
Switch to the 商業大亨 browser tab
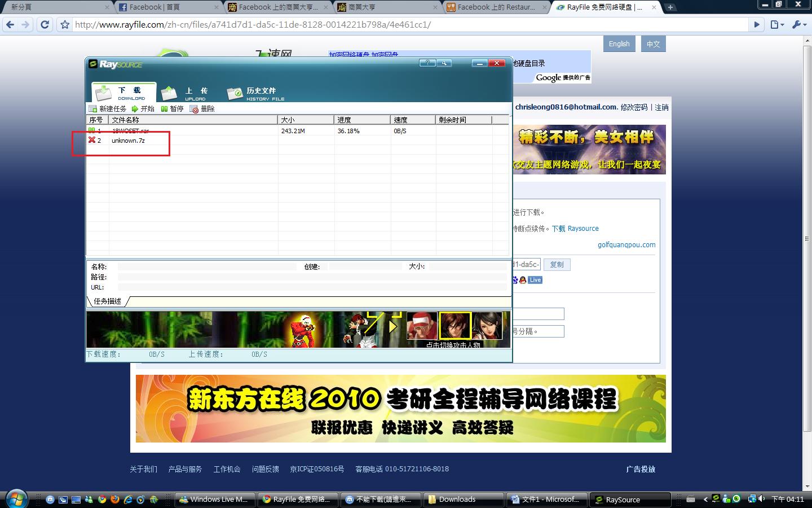[x=387, y=7]
